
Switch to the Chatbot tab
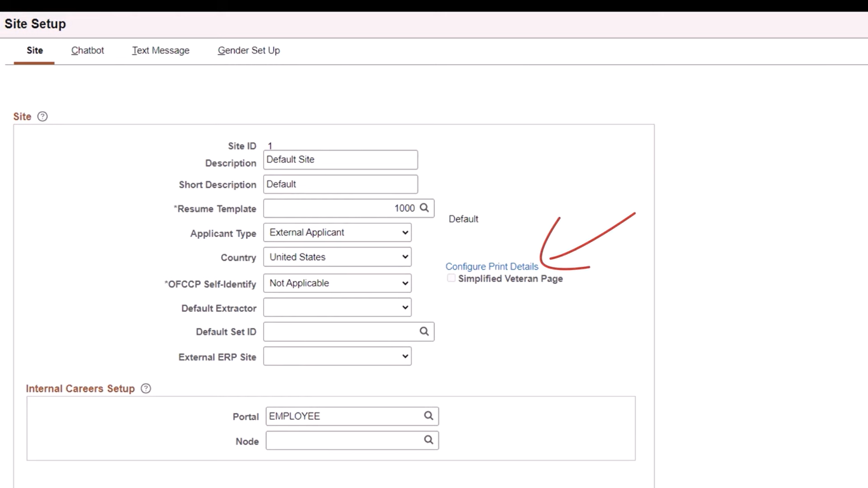click(87, 50)
